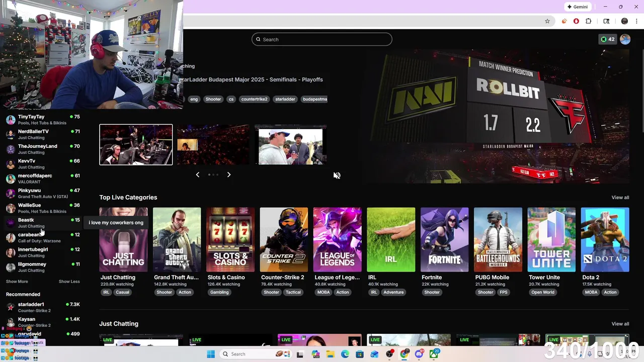Open the Grand Theft Auto V category card

[x=177, y=240]
